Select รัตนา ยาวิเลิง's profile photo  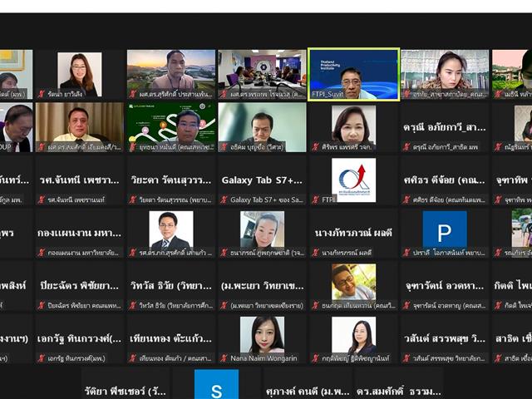[80, 74]
